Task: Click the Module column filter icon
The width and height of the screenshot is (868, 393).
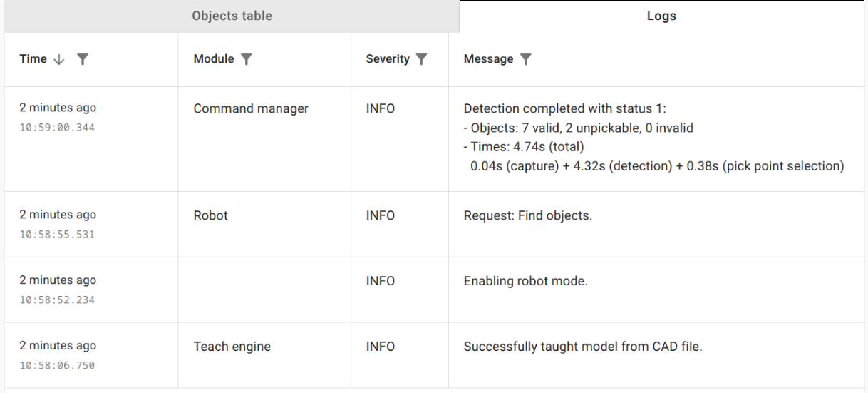Action: pyautogui.click(x=247, y=59)
